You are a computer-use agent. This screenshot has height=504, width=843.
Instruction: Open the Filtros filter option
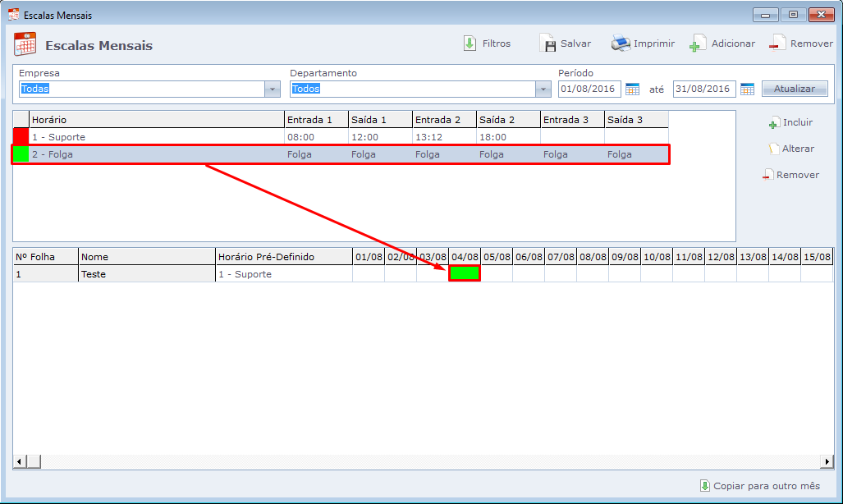470,44
